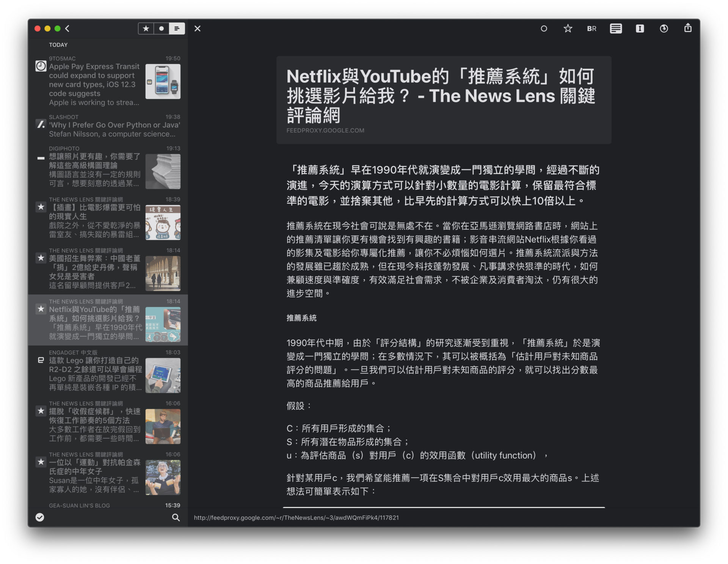Screen dimensions: 728x564
Task: Open 這款 Lego Engadget article
Action: click(x=108, y=371)
